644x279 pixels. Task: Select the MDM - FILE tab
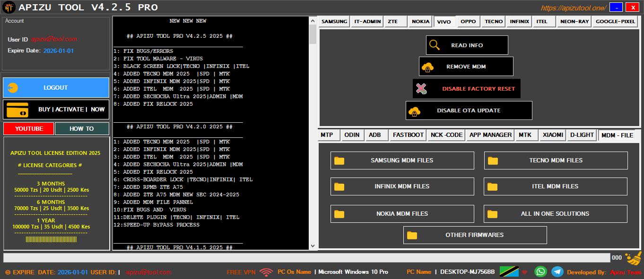617,135
